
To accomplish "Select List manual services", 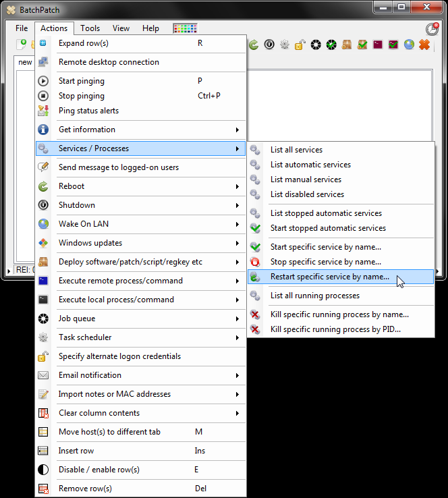I will pyautogui.click(x=341, y=179).
